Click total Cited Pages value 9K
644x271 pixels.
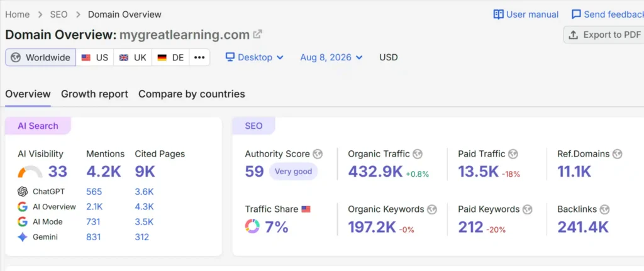(x=145, y=172)
